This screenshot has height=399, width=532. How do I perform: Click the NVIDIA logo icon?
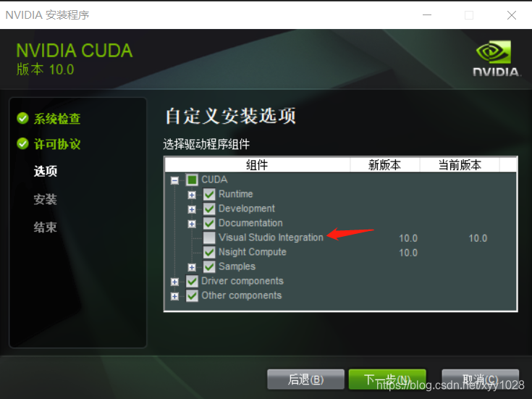[496, 58]
